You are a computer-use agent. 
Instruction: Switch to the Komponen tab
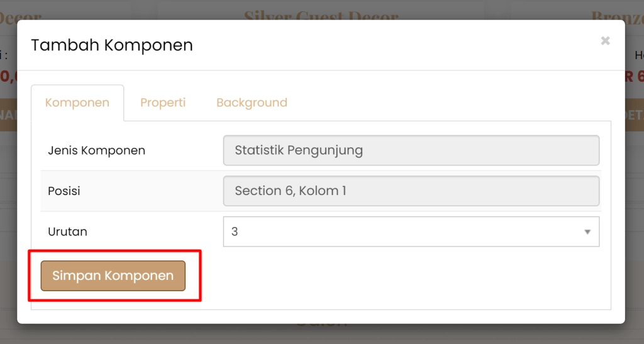(x=77, y=103)
